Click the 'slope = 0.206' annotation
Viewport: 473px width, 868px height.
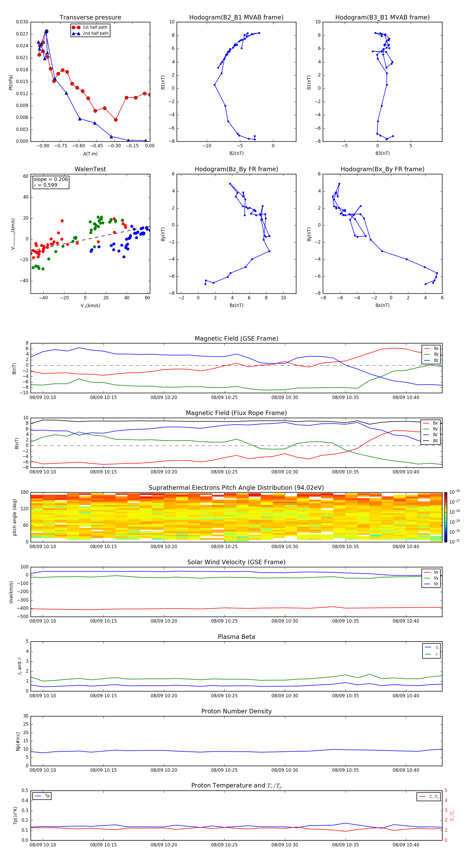tap(51, 179)
